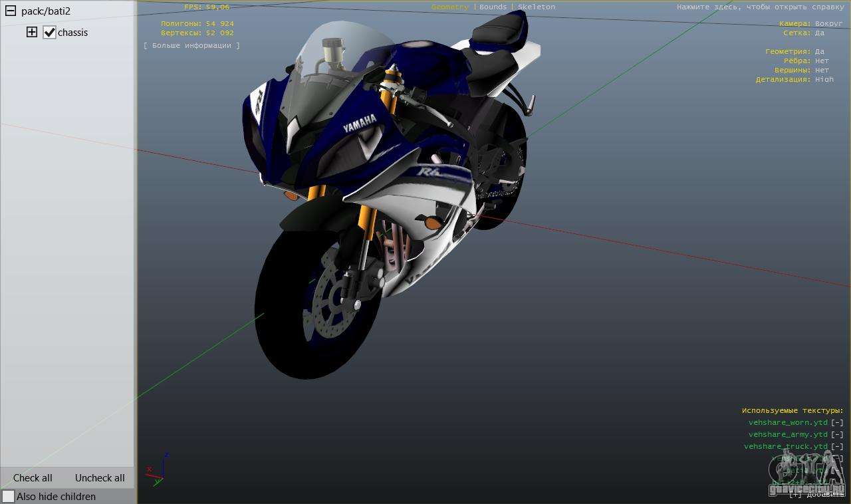Switch to the Skeleton view tab
Screen dimensions: 851x504
[x=537, y=7]
